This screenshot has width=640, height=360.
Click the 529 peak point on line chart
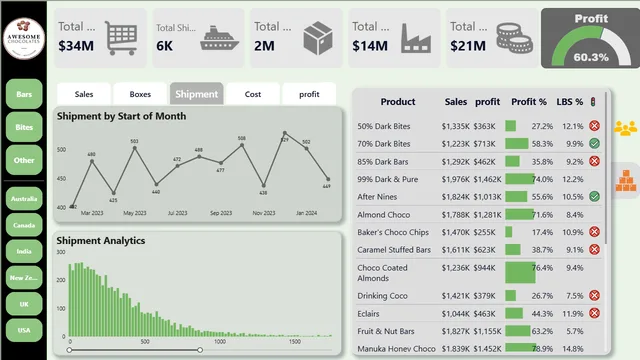[284, 133]
